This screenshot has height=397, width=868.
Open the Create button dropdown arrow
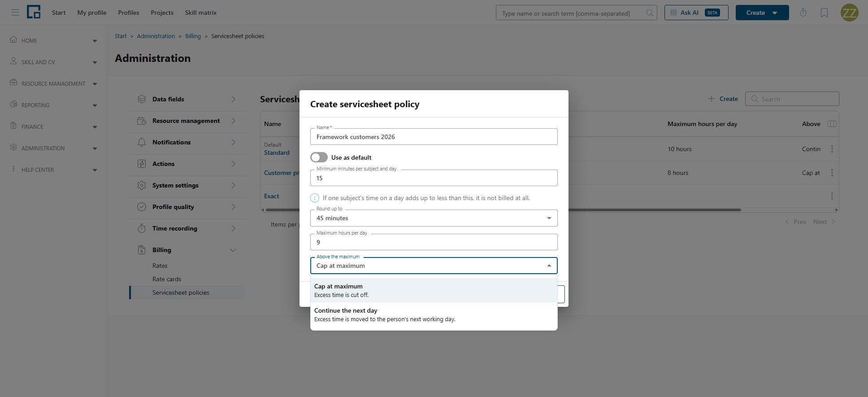point(775,13)
